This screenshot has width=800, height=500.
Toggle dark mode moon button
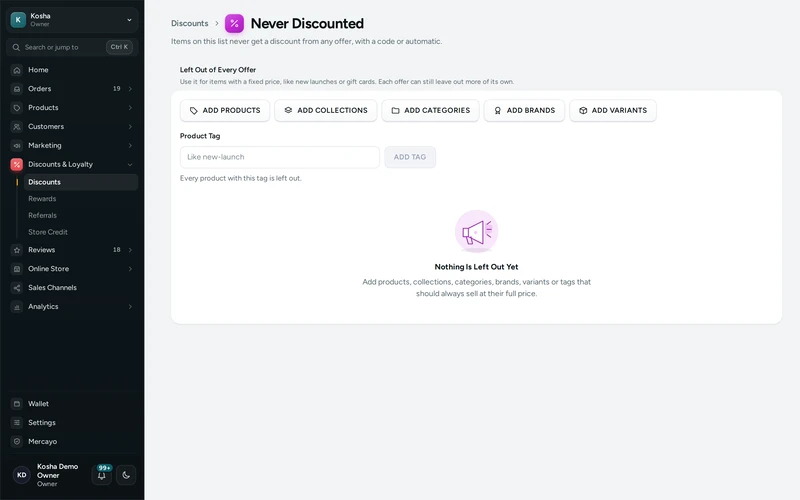click(x=126, y=475)
